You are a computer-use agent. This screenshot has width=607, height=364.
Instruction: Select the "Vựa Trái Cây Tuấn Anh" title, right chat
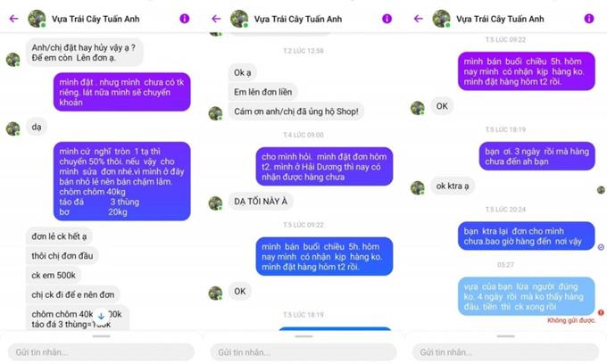(500, 19)
